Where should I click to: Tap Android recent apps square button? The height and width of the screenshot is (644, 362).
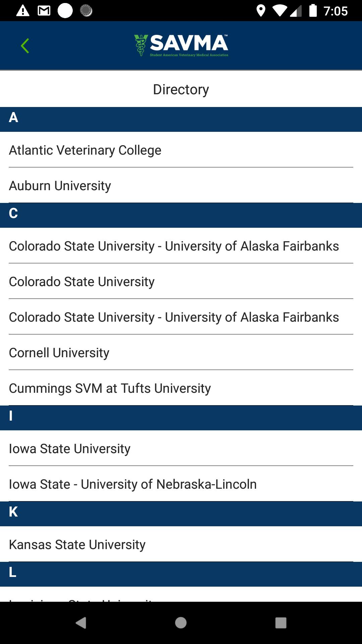point(281,623)
